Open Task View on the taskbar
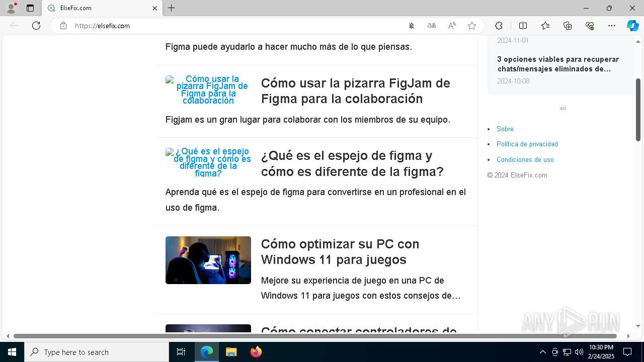This screenshot has width=644, height=362. pyautogui.click(x=181, y=352)
